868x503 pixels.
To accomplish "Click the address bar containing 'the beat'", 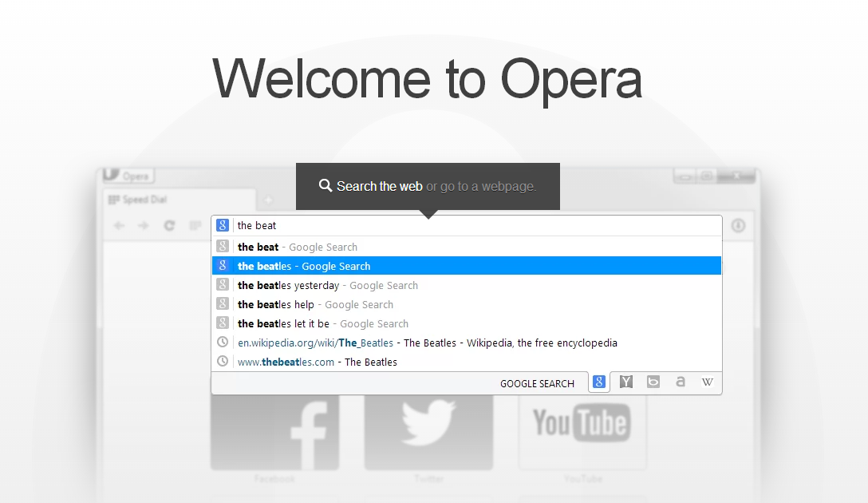I will tap(467, 225).
